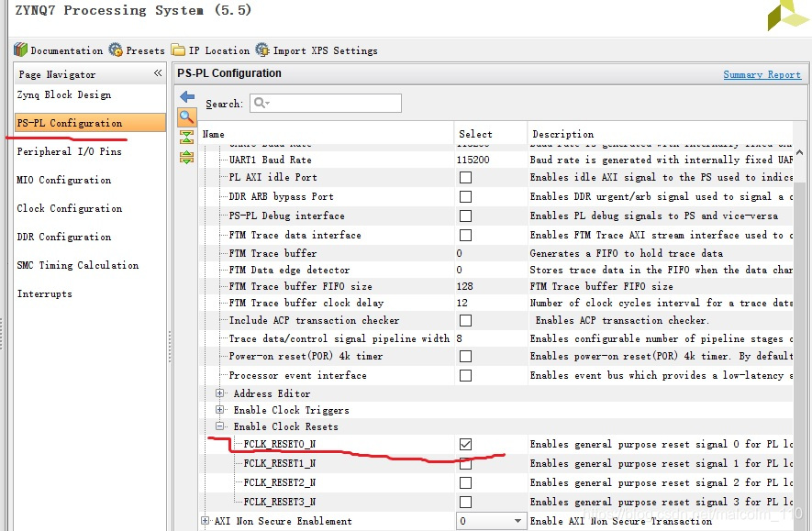812x531 pixels.
Task: Open Clock Configuration page
Action: pos(70,208)
